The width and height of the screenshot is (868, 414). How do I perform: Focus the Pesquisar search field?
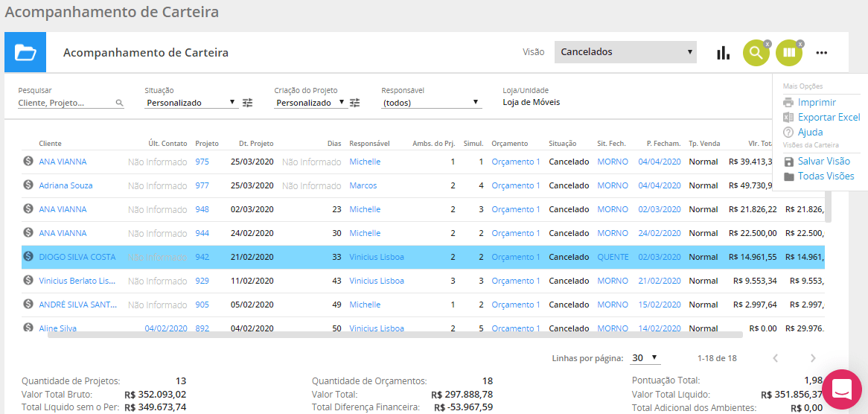tap(66, 103)
